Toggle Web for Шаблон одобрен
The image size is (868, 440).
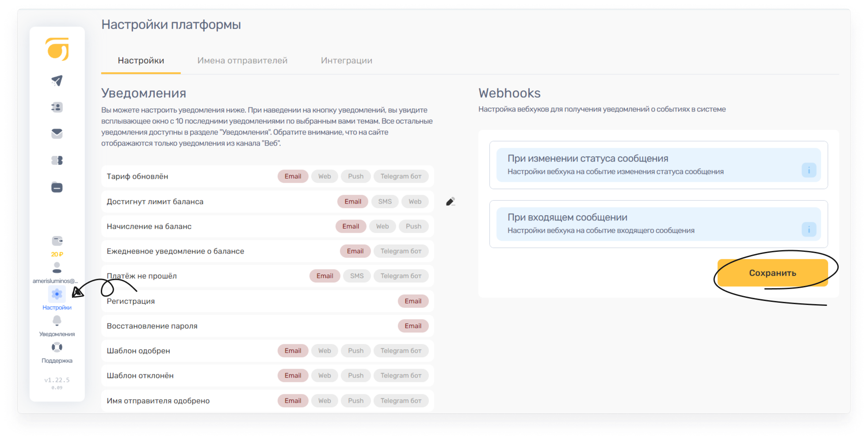coord(325,351)
